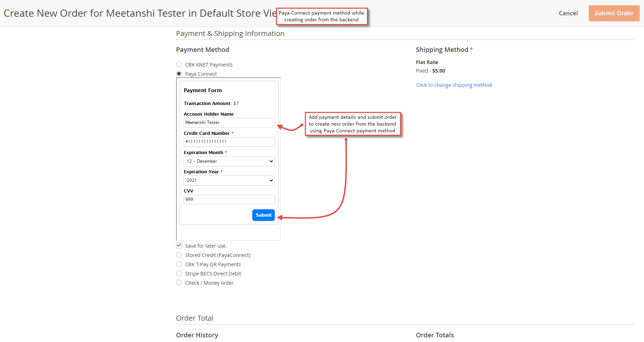Screen dimensions: 644x342
Task: Choose Check / Money order payment
Action: 179,283
